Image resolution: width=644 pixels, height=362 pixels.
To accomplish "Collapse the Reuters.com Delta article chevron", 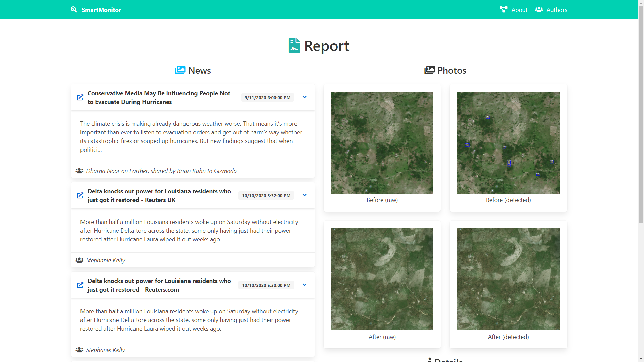I will point(304,285).
